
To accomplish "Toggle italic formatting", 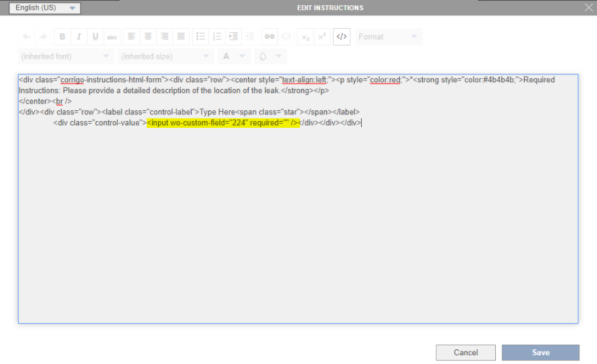I will click(x=78, y=37).
